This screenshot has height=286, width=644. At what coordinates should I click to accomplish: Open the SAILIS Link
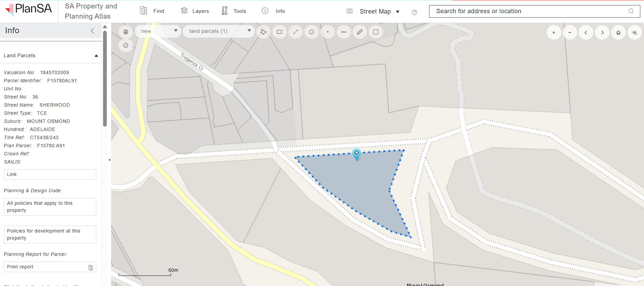[50, 174]
